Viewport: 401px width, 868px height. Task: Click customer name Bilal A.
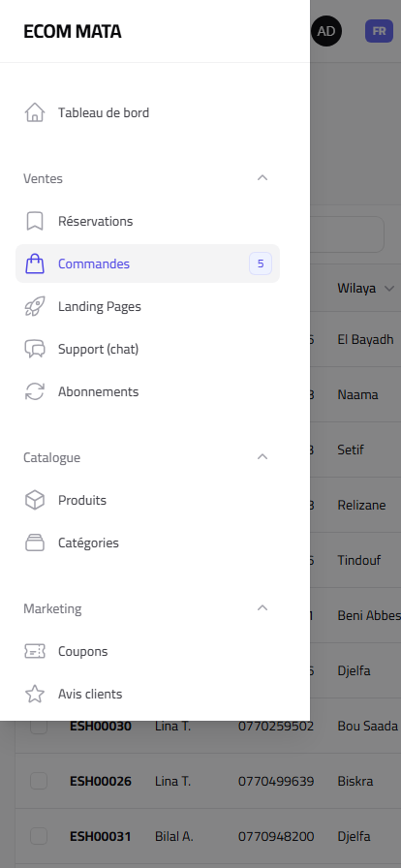(x=174, y=836)
